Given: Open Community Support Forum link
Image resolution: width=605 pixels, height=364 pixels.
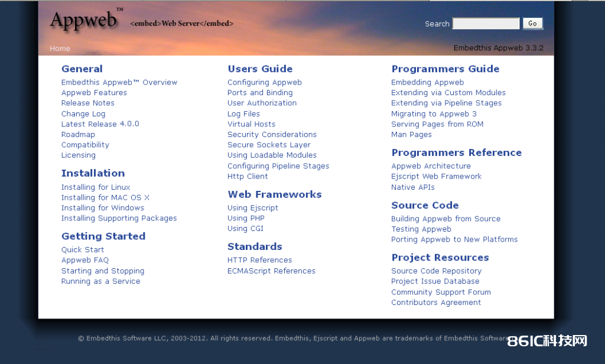Looking at the screenshot, I should [x=441, y=292].
